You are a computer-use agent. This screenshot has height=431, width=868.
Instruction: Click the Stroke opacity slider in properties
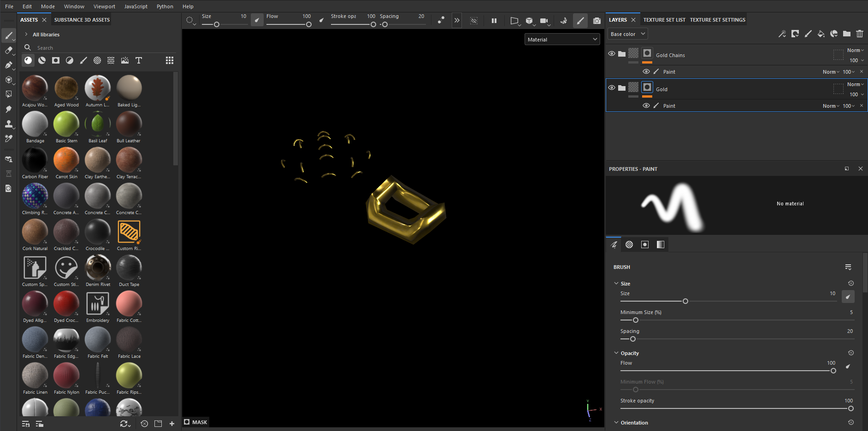pyautogui.click(x=737, y=408)
